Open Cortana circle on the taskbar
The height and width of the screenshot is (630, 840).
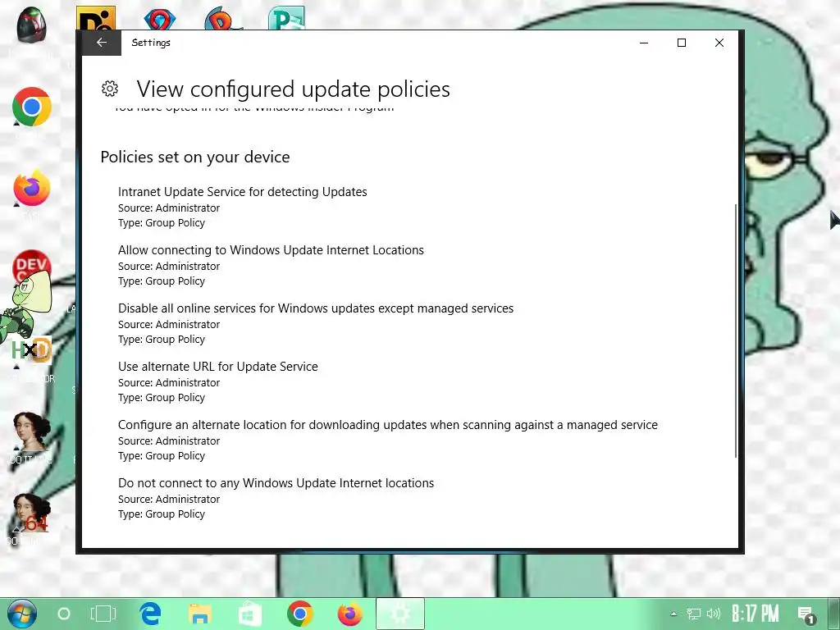click(64, 614)
